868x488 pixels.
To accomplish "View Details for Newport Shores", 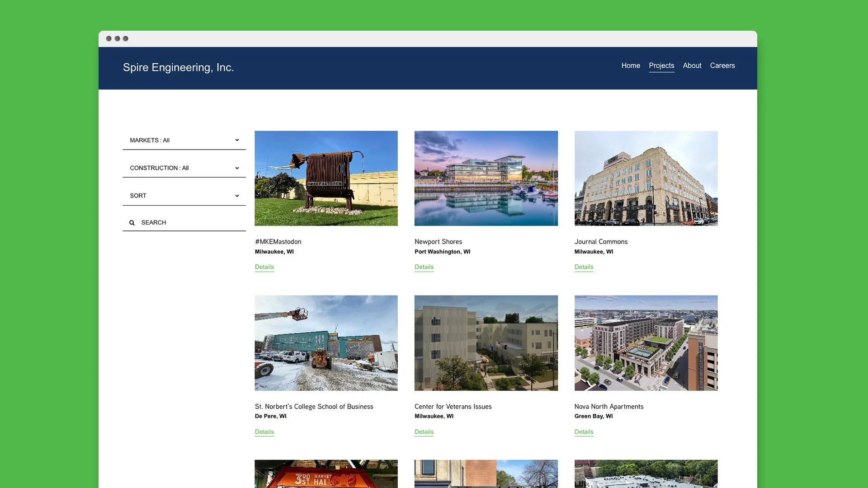I will (x=424, y=267).
